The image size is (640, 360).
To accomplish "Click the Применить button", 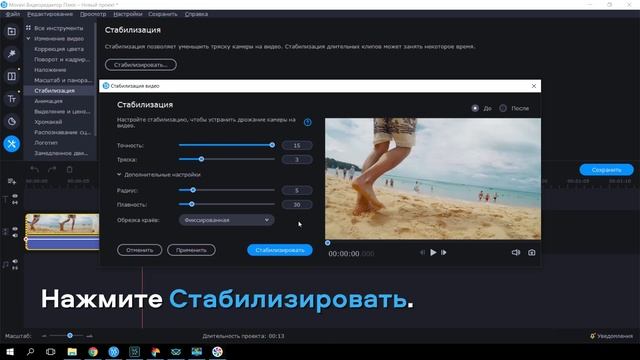I will click(191, 250).
